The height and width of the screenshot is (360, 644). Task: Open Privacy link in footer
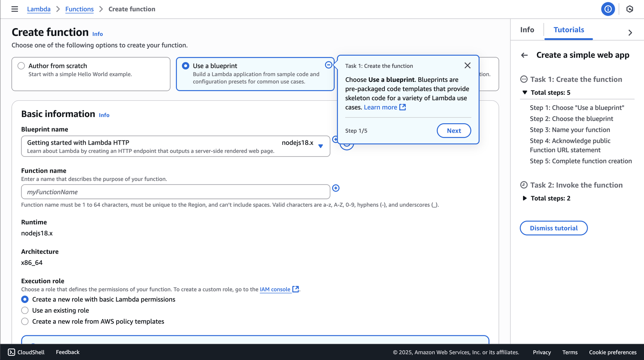(542, 352)
